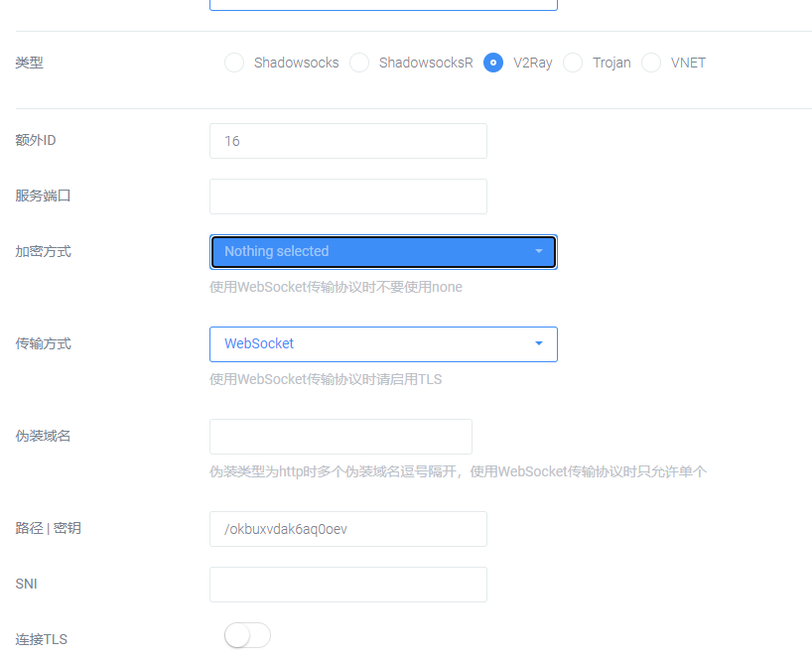Select the Shadowsocks protocol radio button

(x=234, y=62)
